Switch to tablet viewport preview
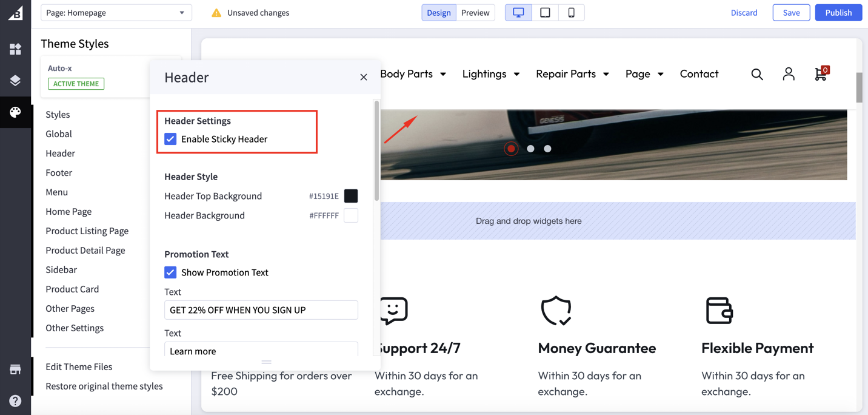The height and width of the screenshot is (415, 868). point(545,13)
